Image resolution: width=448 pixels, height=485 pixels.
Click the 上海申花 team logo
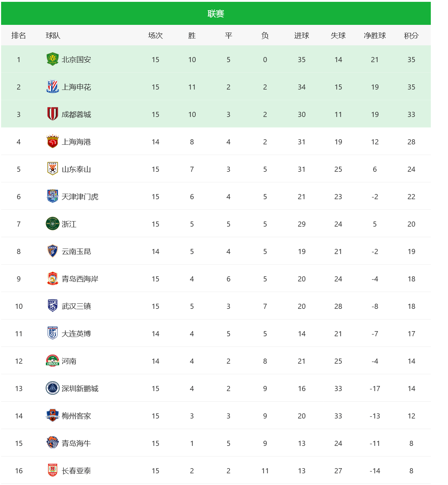(53, 87)
